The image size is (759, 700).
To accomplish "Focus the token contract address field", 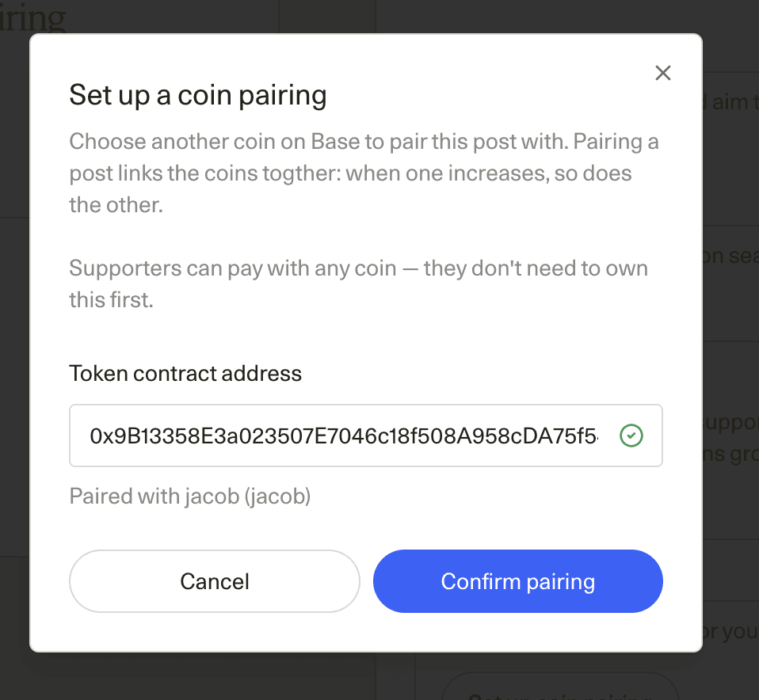I will tap(365, 436).
